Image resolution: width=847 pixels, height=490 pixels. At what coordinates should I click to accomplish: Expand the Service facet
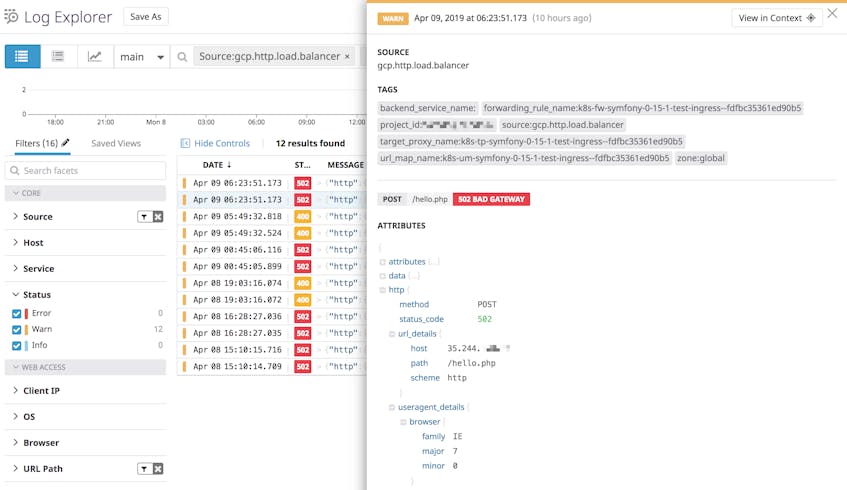click(15, 268)
